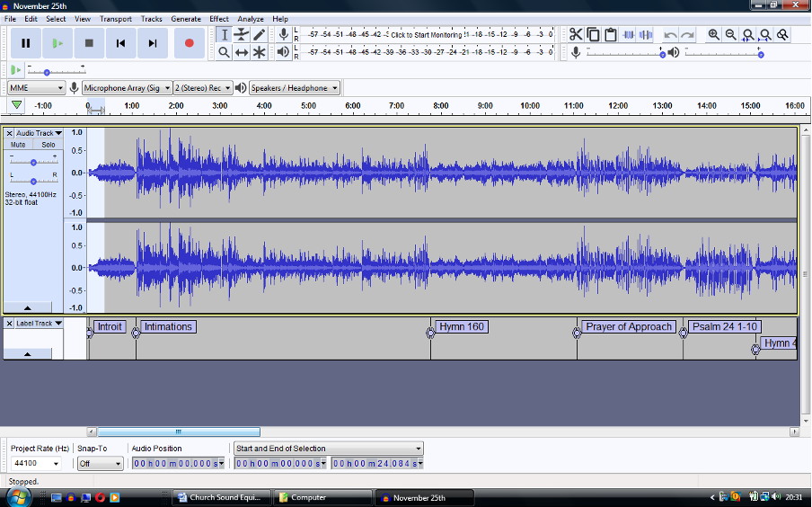Screen dimensions: 812x507
Task: Copy selection with the Copy icon
Action: (594, 35)
